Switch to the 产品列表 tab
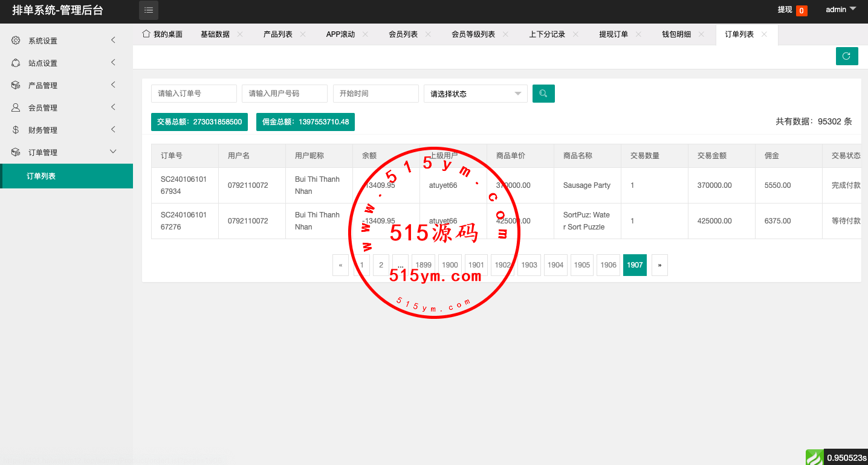The width and height of the screenshot is (868, 465). tap(277, 34)
